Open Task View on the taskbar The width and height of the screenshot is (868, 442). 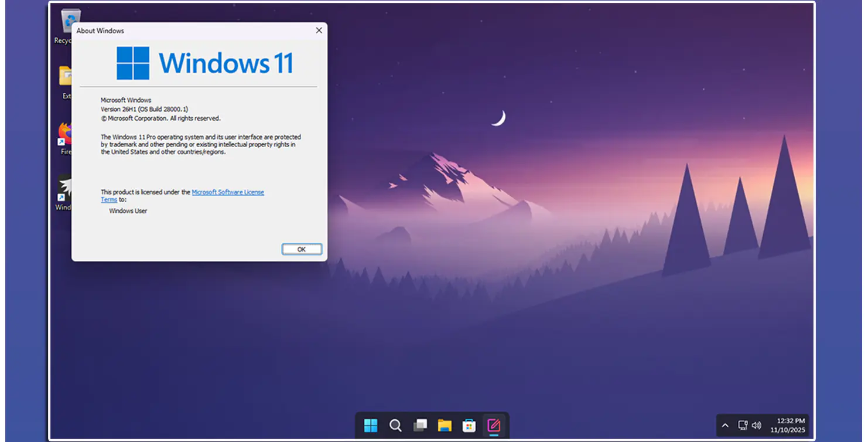pyautogui.click(x=420, y=425)
